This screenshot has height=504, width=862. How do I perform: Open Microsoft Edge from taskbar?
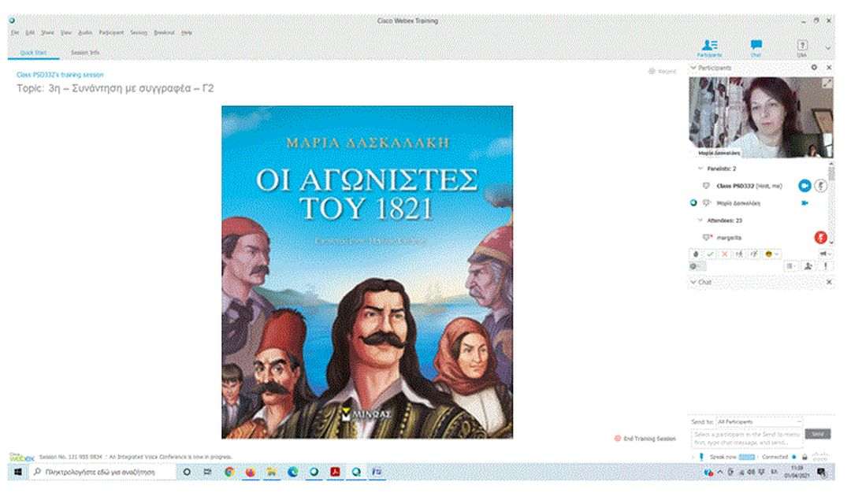[x=292, y=472]
